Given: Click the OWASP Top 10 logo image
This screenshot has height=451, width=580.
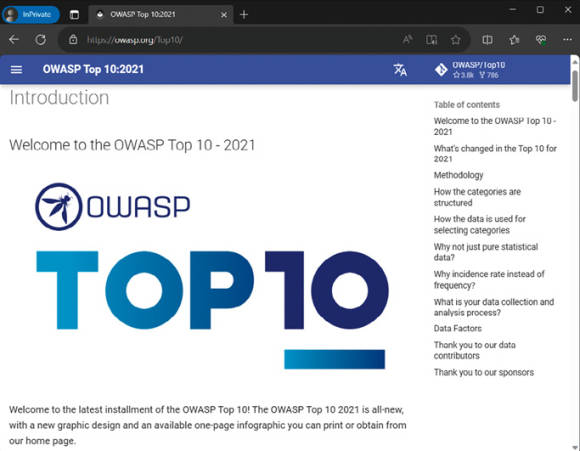Looking at the screenshot, I should (x=212, y=276).
